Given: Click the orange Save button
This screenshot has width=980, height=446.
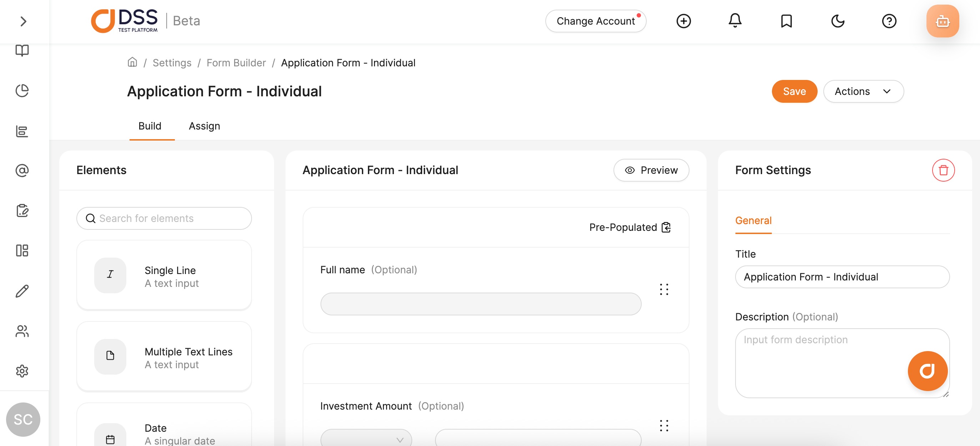Looking at the screenshot, I should click(794, 91).
